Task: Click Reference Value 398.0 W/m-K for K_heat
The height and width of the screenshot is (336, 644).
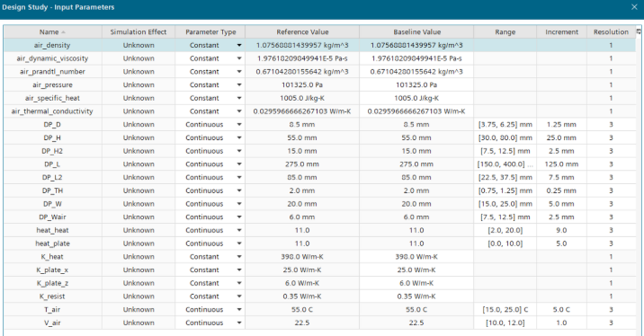Action: click(302, 257)
